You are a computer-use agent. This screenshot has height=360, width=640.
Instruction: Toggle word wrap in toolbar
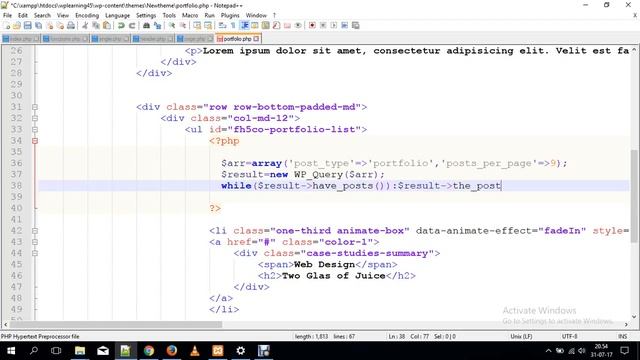pyautogui.click(x=222, y=25)
